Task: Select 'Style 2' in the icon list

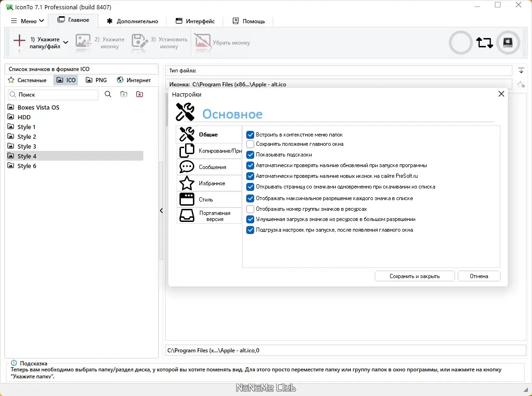Action: 75,136
